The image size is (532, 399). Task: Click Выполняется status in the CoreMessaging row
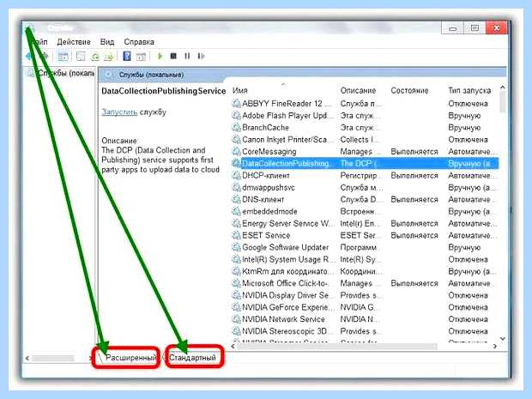[414, 152]
